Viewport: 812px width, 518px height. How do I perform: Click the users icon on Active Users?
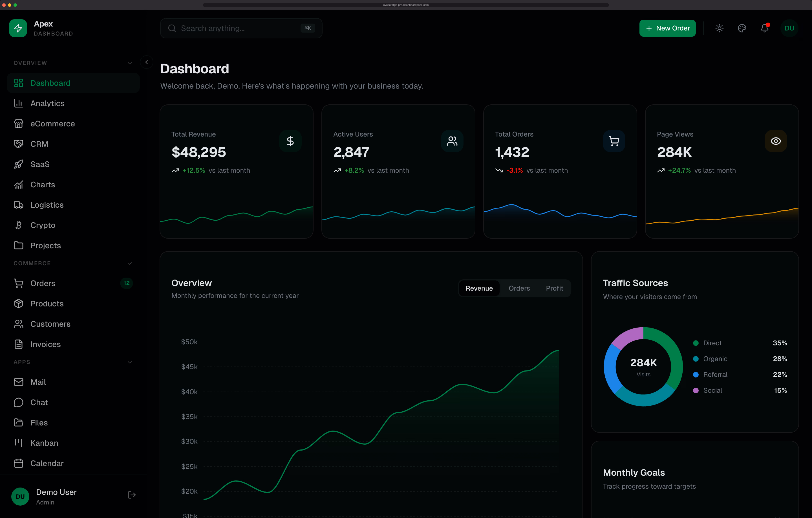(452, 141)
